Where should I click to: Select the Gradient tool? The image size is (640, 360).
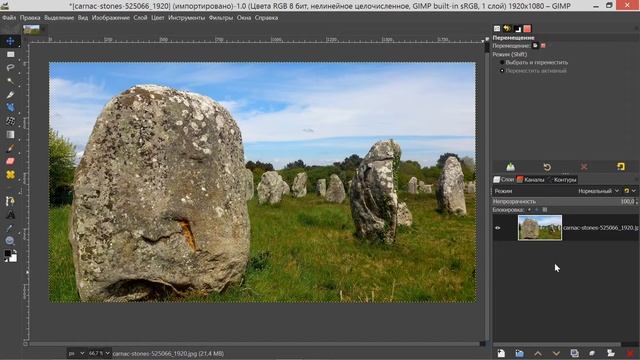pyautogui.click(x=10, y=135)
